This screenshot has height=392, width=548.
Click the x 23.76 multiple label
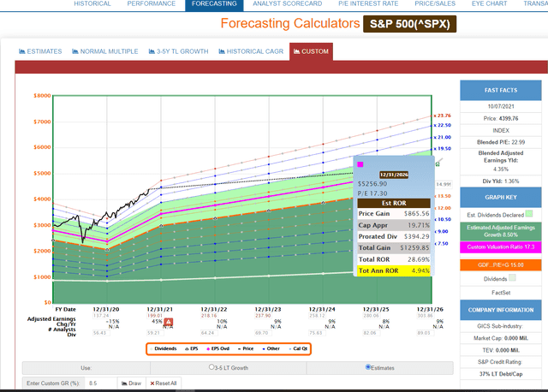pos(443,116)
